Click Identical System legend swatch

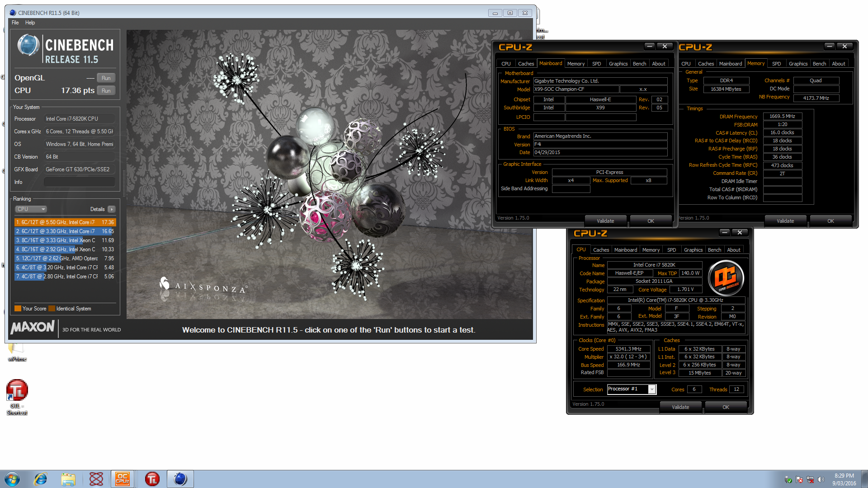[x=52, y=309]
